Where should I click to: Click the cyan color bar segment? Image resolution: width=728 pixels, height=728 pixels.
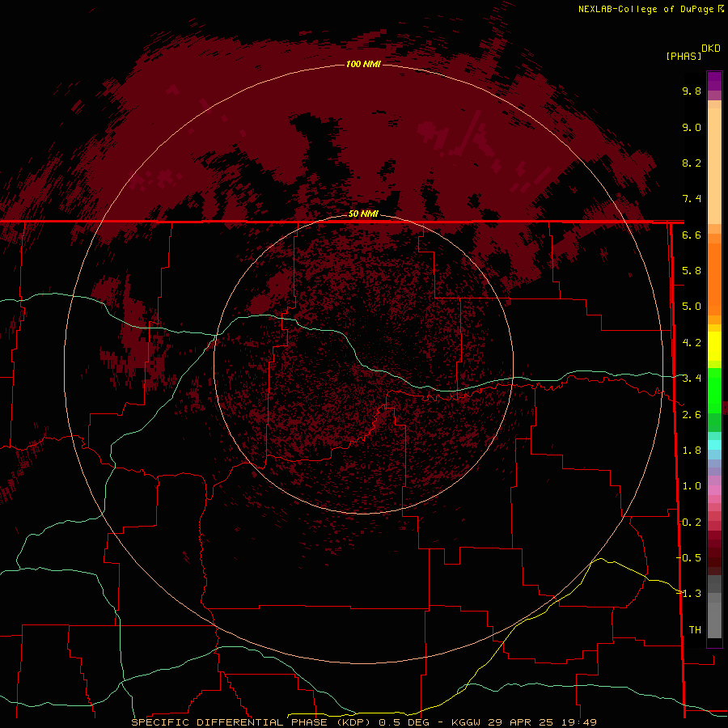pos(714,445)
